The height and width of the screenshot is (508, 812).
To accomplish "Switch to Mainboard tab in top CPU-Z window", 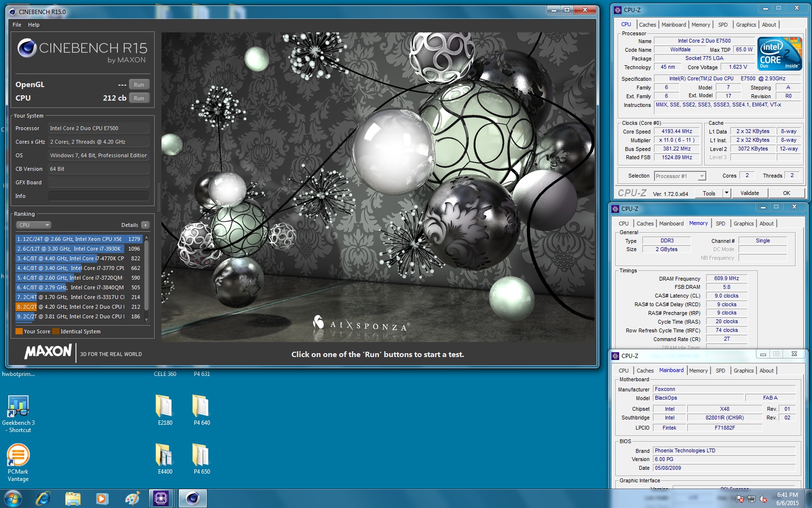I will click(x=674, y=25).
